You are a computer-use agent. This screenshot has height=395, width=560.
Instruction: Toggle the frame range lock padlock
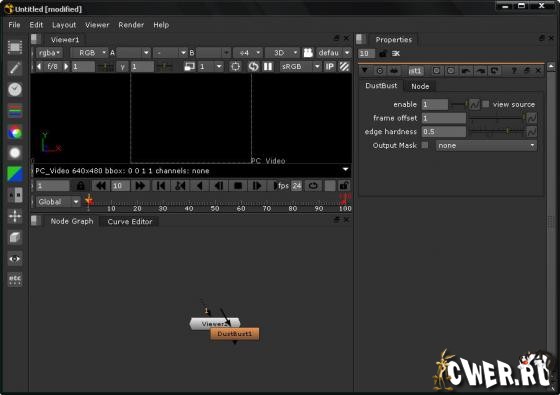[x=81, y=186]
